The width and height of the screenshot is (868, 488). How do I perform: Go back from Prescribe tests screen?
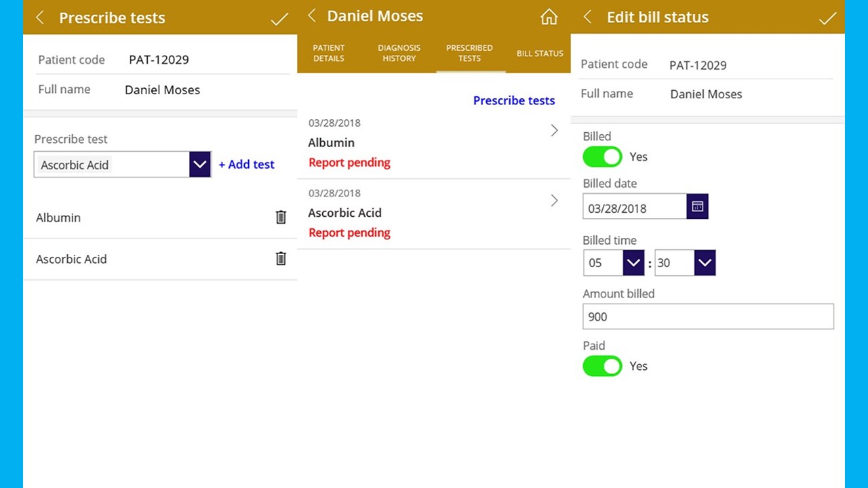[x=40, y=18]
